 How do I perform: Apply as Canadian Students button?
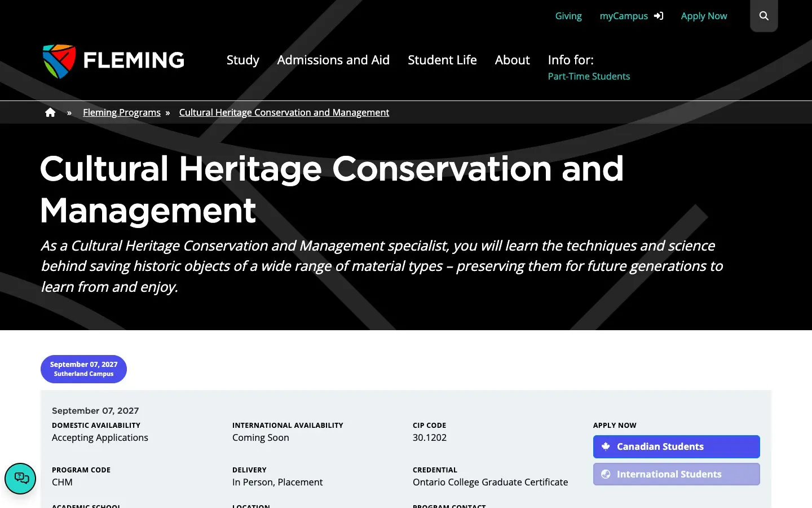[677, 446]
